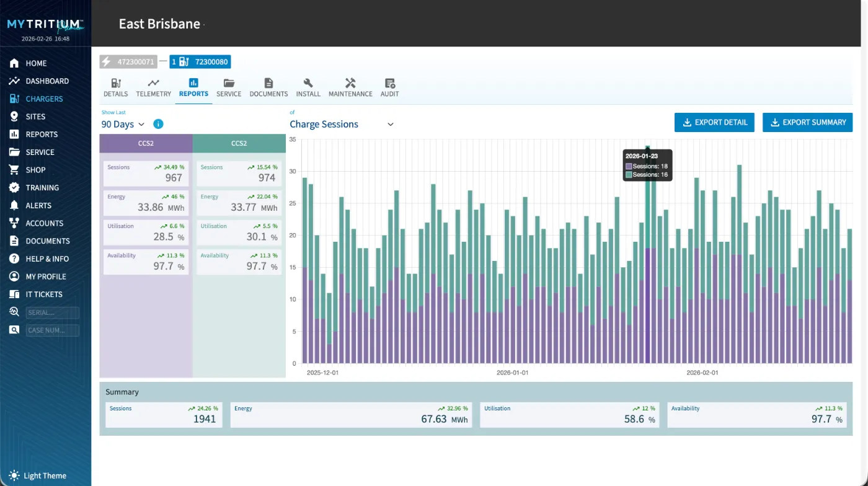Click the summary Sessions value 1941
The width and height of the screenshot is (868, 486).
click(205, 419)
